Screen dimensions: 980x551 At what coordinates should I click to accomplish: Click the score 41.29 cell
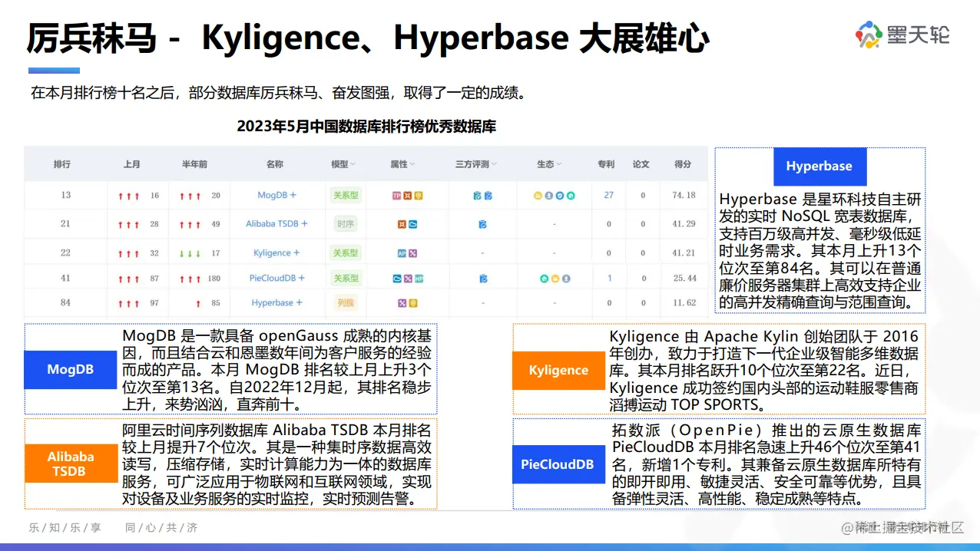(684, 224)
